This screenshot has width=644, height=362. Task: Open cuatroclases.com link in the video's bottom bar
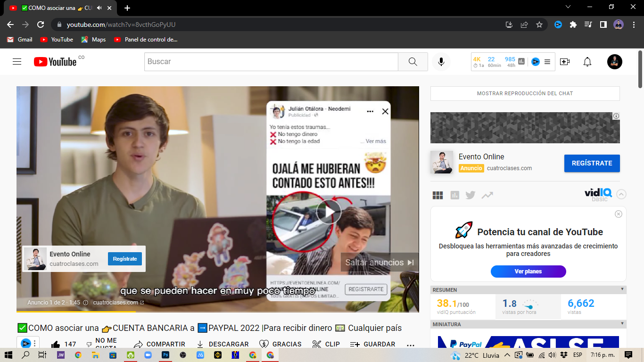click(118, 303)
